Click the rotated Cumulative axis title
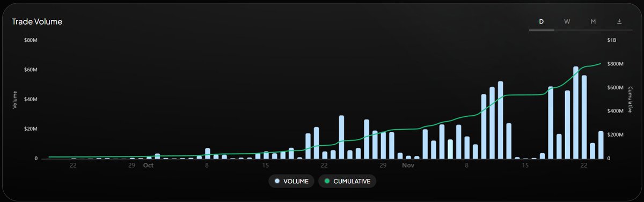The width and height of the screenshot is (644, 202). (x=630, y=99)
